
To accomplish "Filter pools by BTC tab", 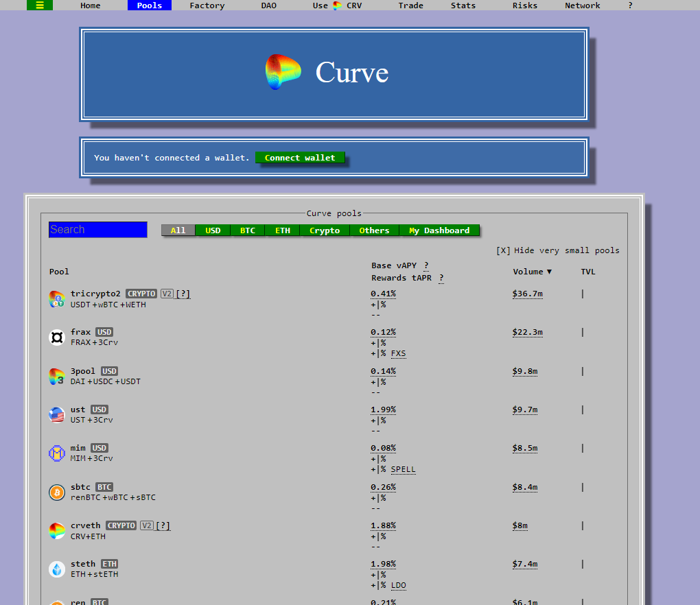I will click(x=248, y=230).
